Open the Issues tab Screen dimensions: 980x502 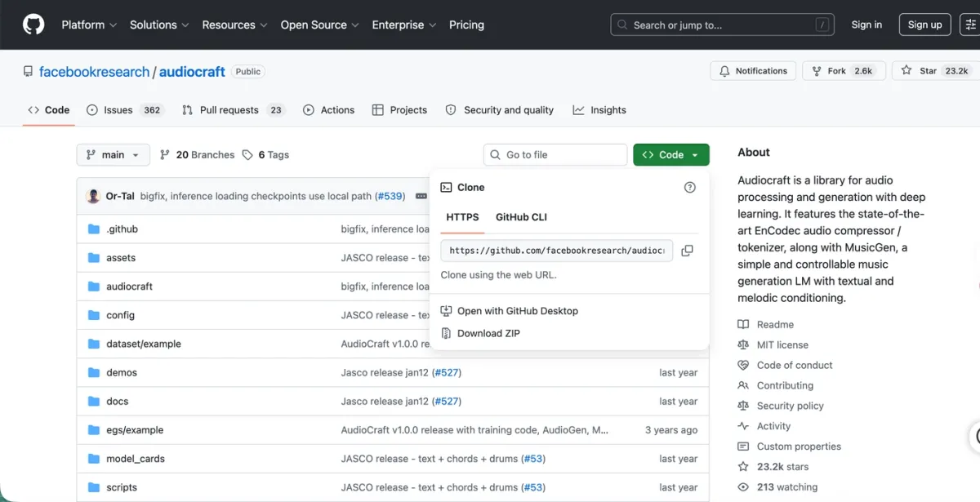125,110
